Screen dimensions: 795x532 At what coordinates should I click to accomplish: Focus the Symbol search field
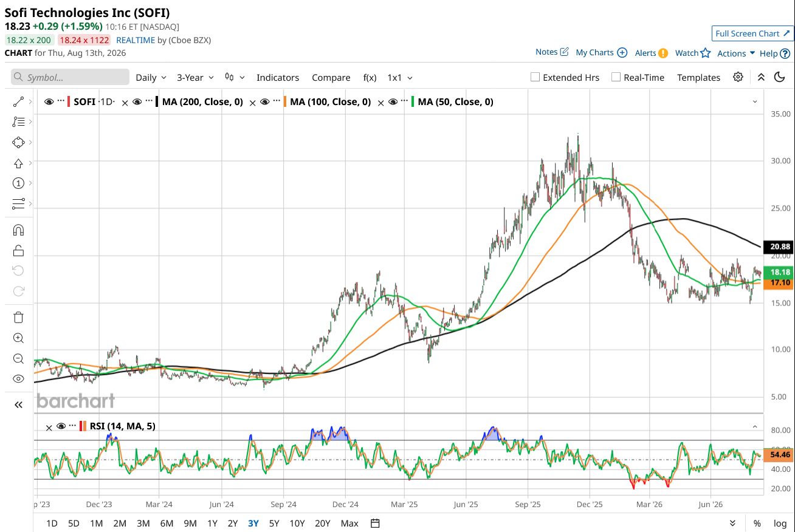click(x=70, y=77)
